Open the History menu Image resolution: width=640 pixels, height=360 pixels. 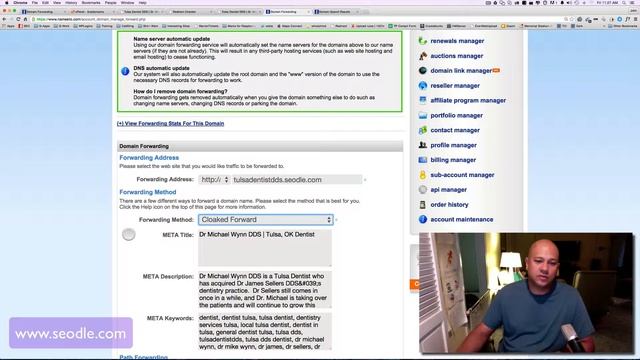point(71,2)
